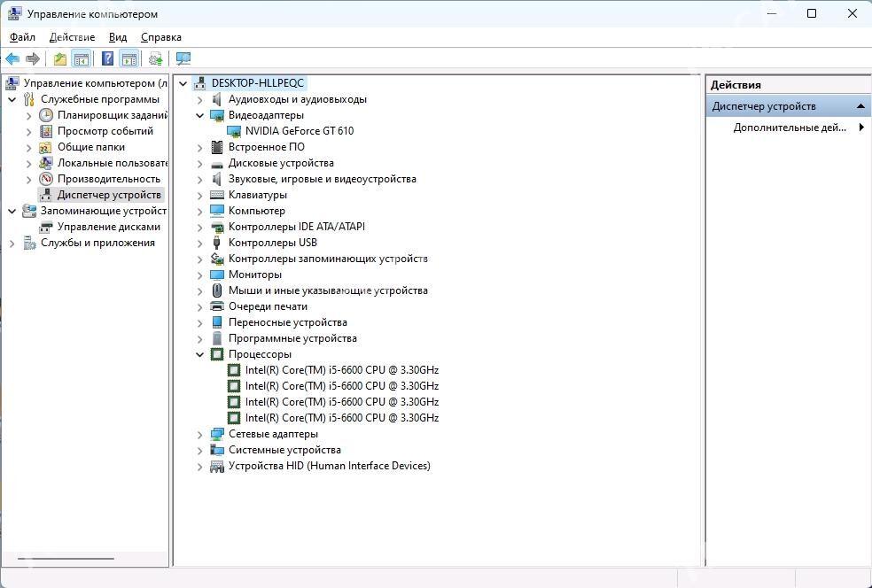Image resolution: width=872 pixels, height=588 pixels.
Task: Scan for hardware changes with monitor icon
Action: 183,59
